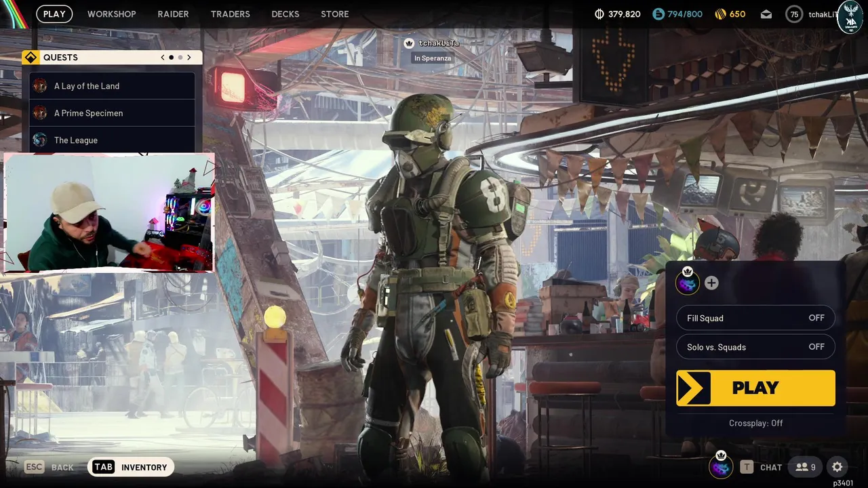Go to previous quests page arrow

(162, 58)
